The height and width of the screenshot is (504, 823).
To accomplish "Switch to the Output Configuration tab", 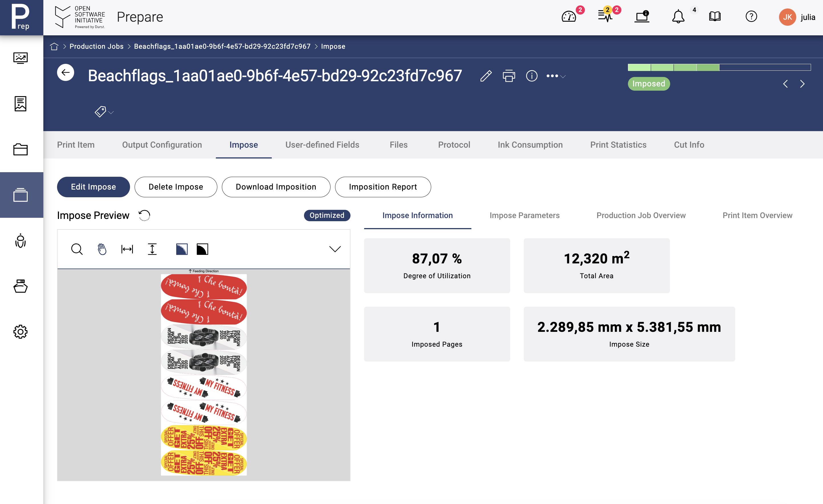I will pos(162,145).
